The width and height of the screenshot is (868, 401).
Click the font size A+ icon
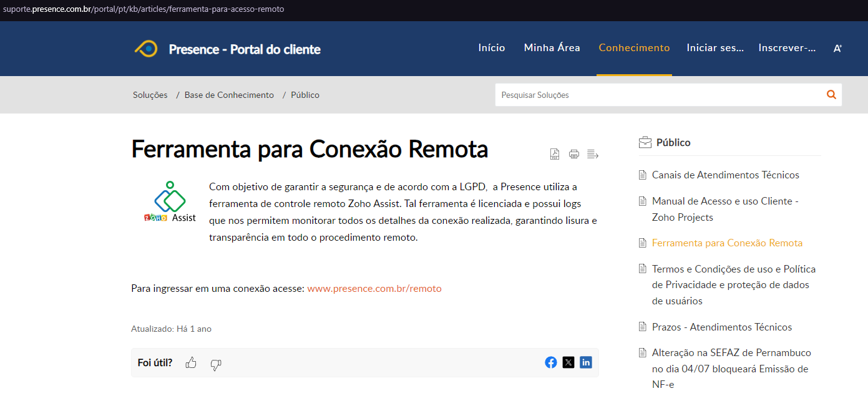pos(837,48)
